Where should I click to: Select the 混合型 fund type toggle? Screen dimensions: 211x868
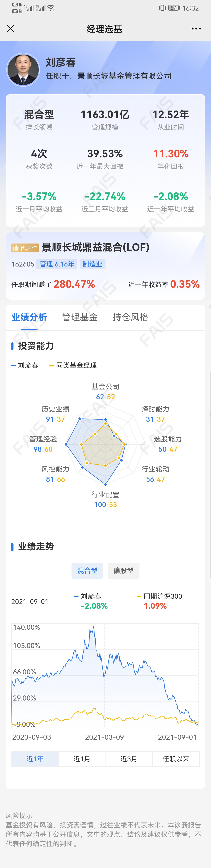point(88,570)
